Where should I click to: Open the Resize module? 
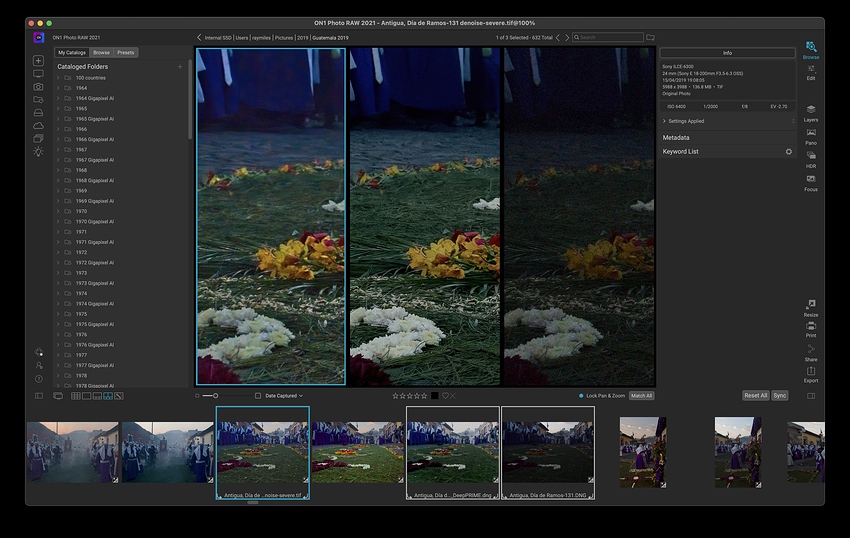coord(810,306)
